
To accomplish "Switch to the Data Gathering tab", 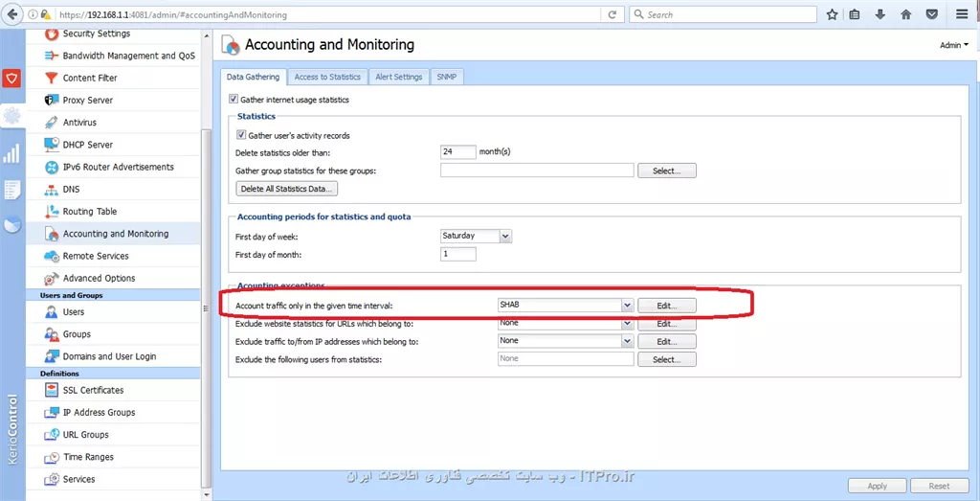I will click(253, 77).
